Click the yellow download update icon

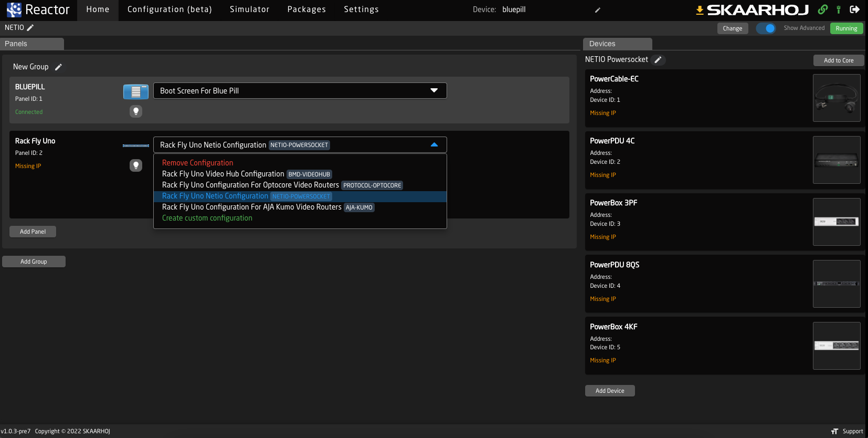click(700, 10)
